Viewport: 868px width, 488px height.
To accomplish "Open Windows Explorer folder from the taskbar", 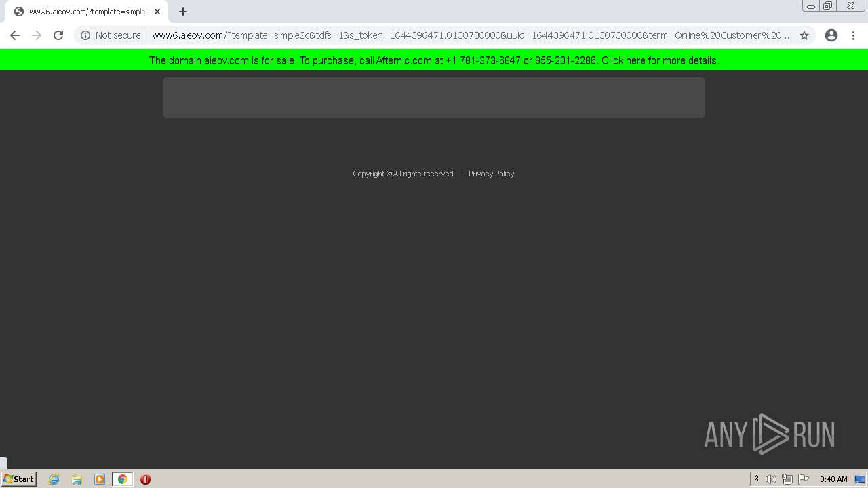I will 77,479.
